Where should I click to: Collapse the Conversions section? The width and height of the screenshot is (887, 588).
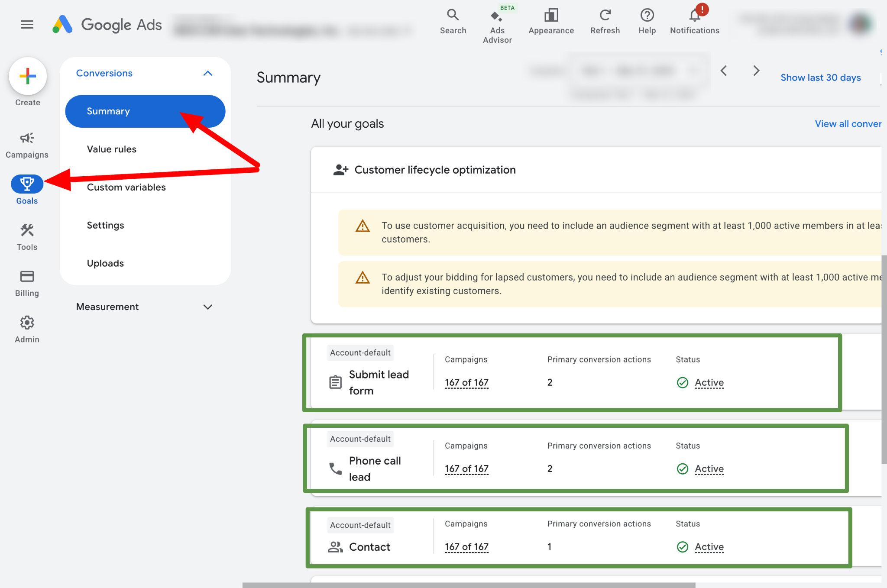pyautogui.click(x=208, y=73)
